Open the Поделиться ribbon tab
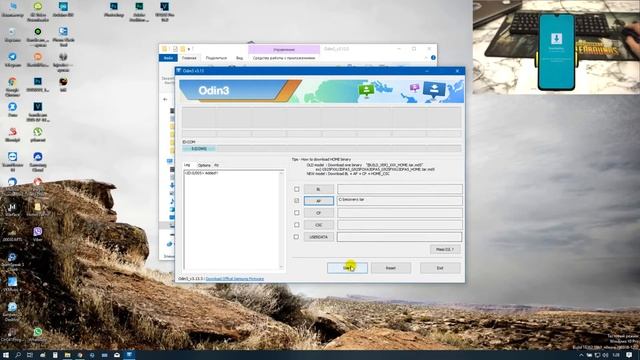This screenshot has width=640, height=360. click(216, 58)
